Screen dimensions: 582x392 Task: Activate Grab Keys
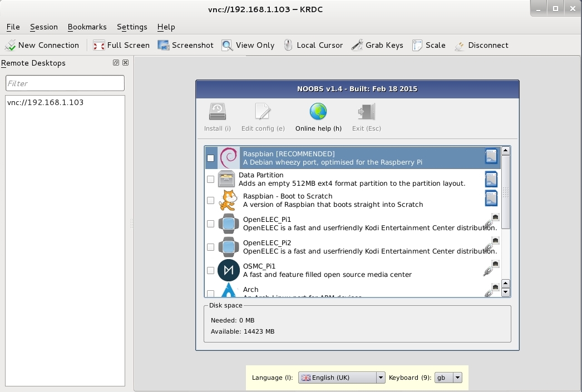pyautogui.click(x=377, y=45)
